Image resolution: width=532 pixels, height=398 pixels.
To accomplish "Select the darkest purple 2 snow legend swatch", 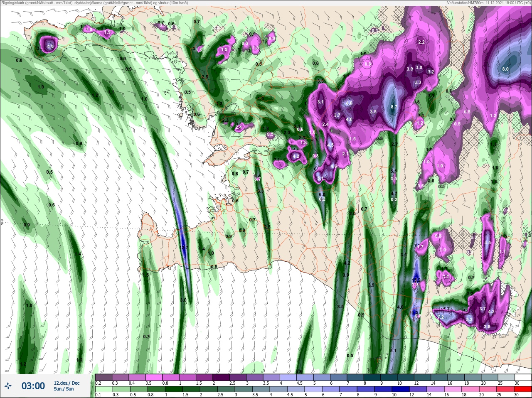I will tap(221, 377).
